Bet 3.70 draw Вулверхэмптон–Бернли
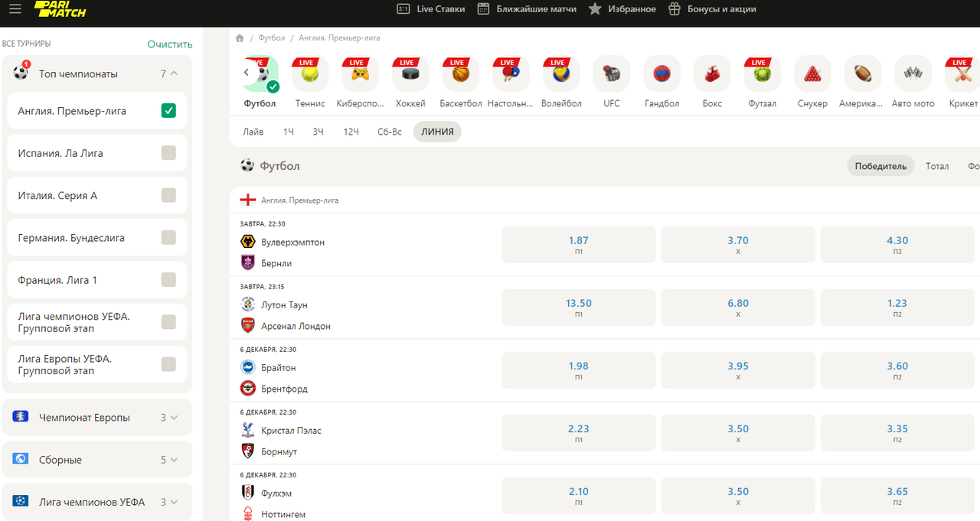 click(738, 245)
